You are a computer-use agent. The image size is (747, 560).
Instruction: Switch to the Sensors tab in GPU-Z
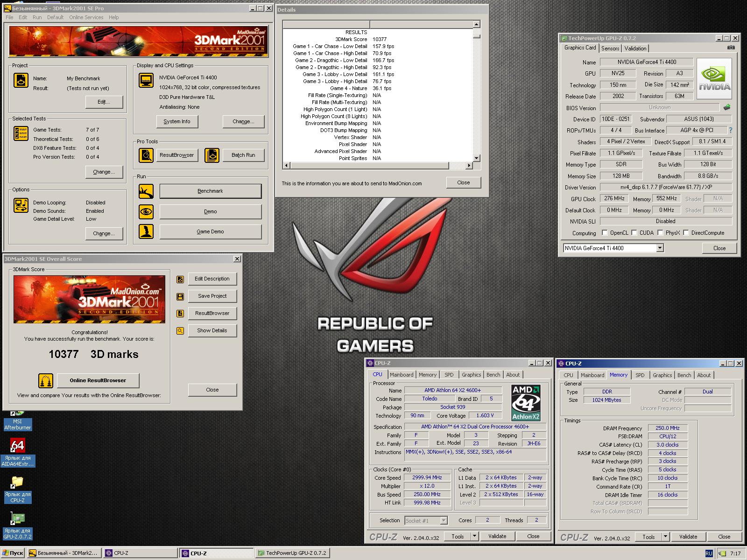610,49
